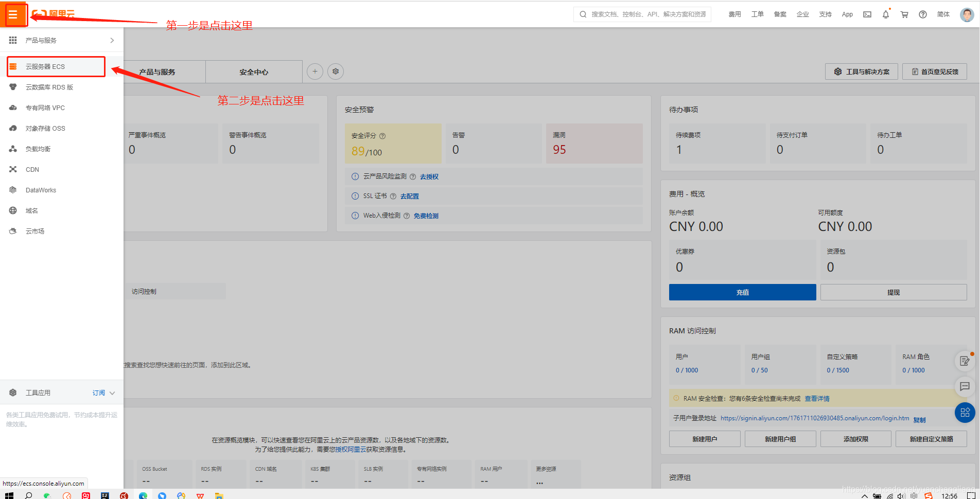Image resolution: width=980 pixels, height=499 pixels.
Task: Click the 首页意见反馈 button
Action: point(935,72)
